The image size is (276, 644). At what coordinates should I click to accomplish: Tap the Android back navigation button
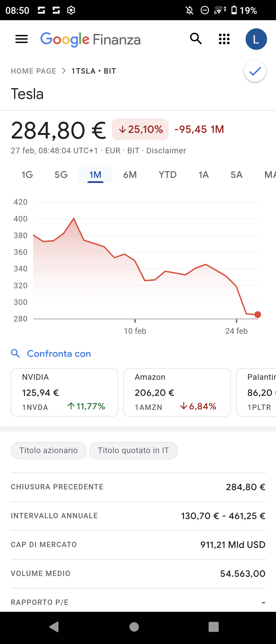(54, 627)
